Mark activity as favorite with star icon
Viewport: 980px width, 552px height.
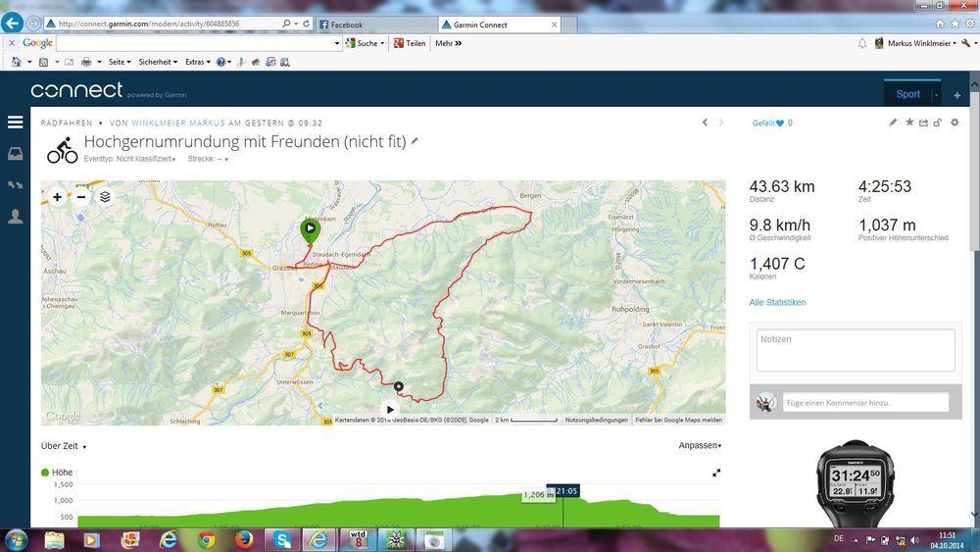(x=908, y=123)
